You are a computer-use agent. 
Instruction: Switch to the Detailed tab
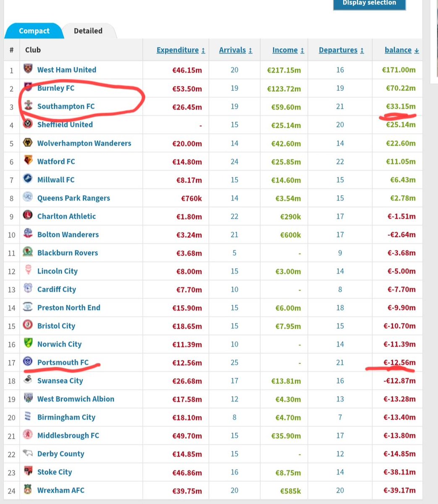click(x=88, y=31)
